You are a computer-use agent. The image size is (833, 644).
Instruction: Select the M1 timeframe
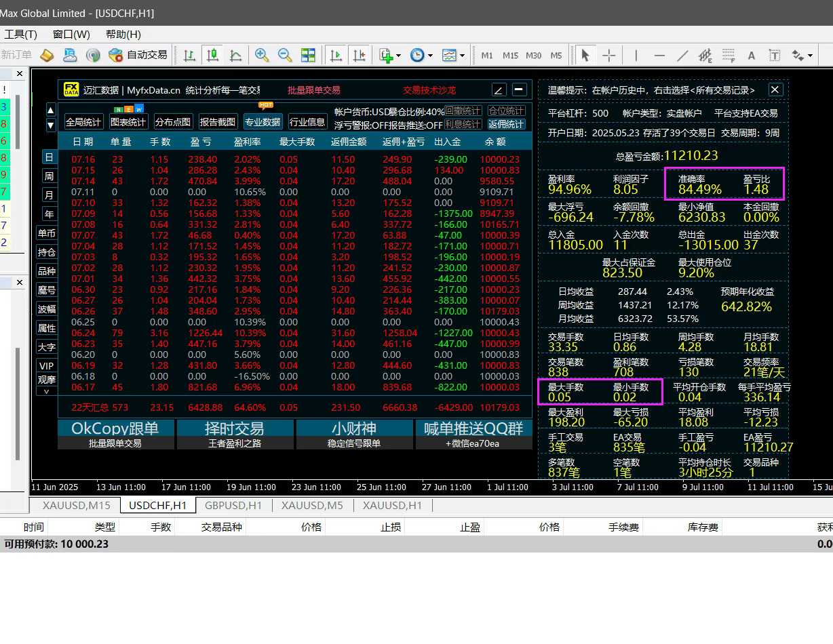(487, 56)
